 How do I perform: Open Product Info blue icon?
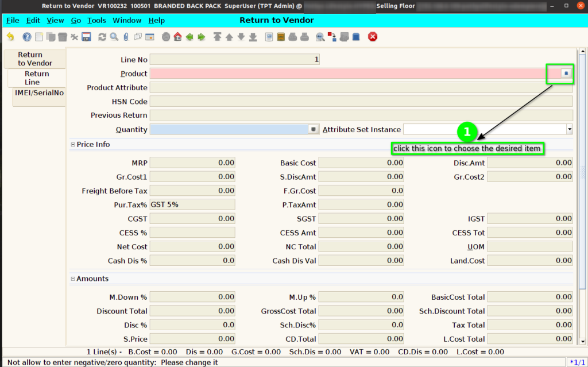point(356,37)
